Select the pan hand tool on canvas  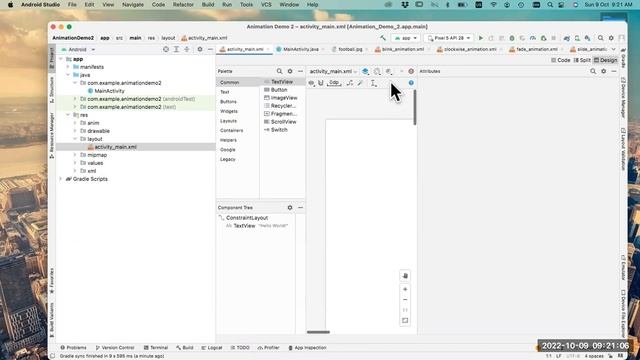click(405, 276)
